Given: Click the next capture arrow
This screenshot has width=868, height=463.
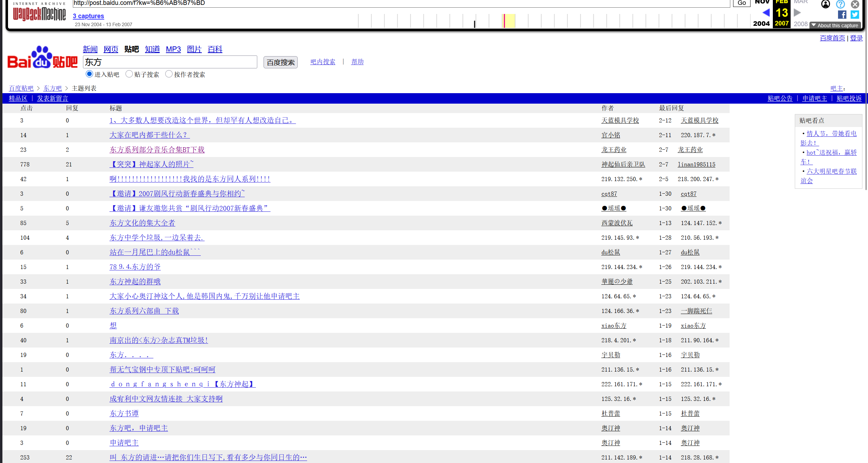Looking at the screenshot, I should [797, 13].
